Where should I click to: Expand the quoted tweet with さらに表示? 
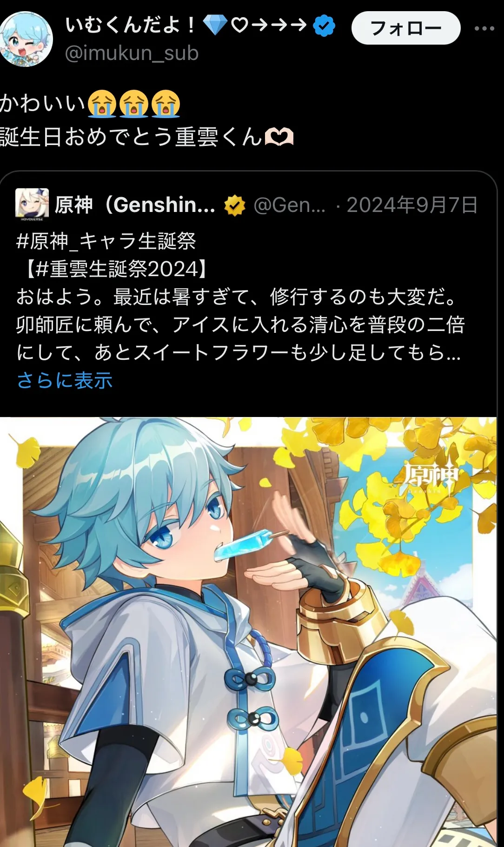click(65, 380)
